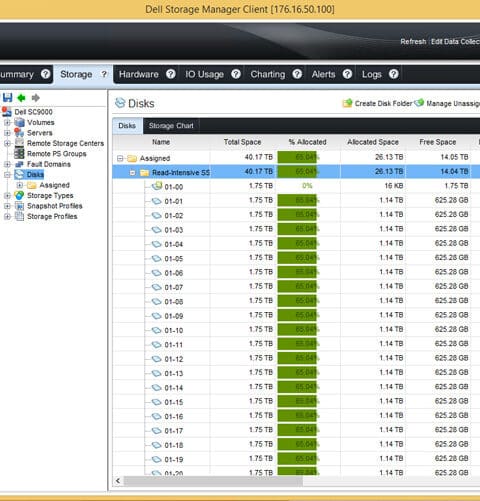Click allocated bar for Assigned folder
480x501 pixels.
[x=297, y=157]
